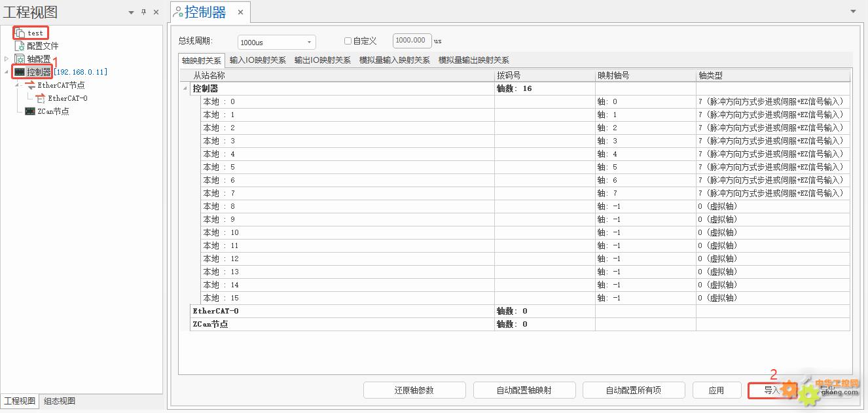Click the 轴配置 gear icon
The width and height of the screenshot is (868, 413).
point(20,59)
